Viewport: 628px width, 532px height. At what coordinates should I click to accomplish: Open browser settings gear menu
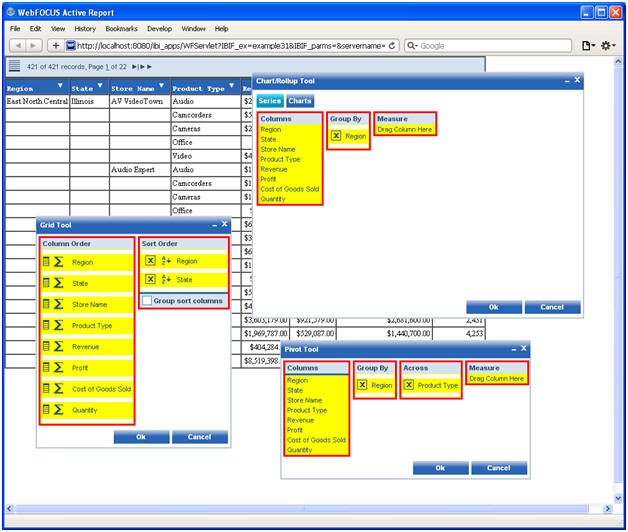click(608, 46)
